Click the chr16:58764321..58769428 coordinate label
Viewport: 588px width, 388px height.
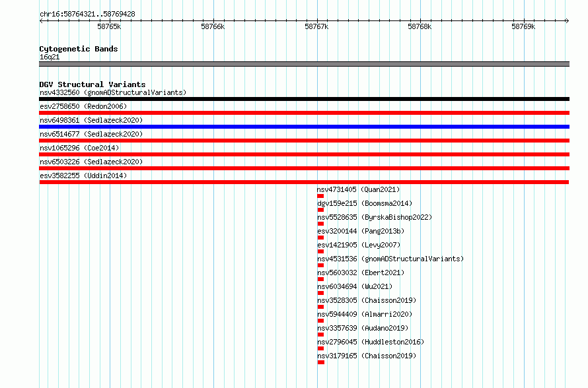tap(87, 15)
